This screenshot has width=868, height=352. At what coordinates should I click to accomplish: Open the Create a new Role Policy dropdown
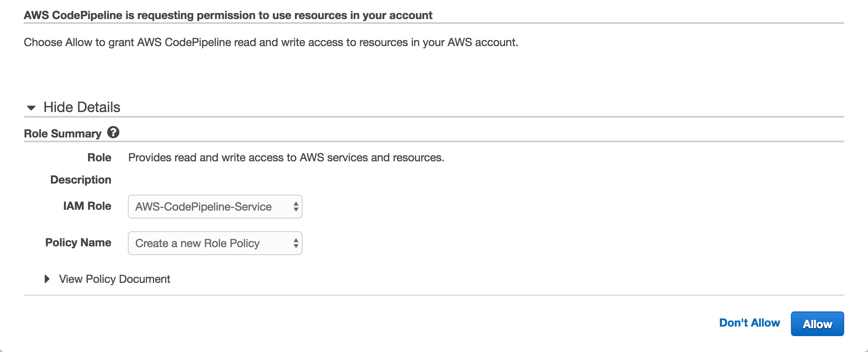(x=214, y=243)
